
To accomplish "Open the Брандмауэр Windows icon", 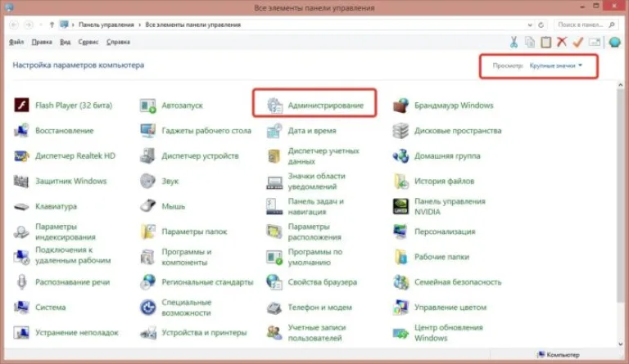I will (400, 106).
